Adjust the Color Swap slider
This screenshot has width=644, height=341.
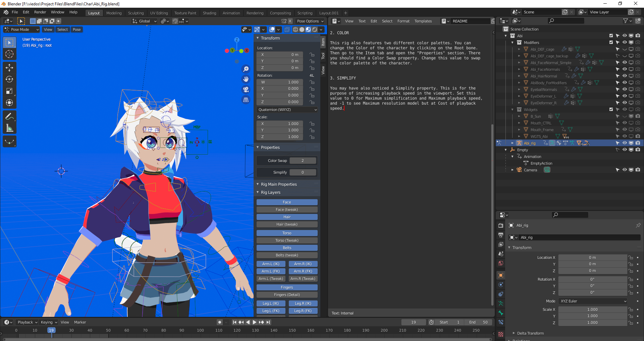[x=303, y=161]
